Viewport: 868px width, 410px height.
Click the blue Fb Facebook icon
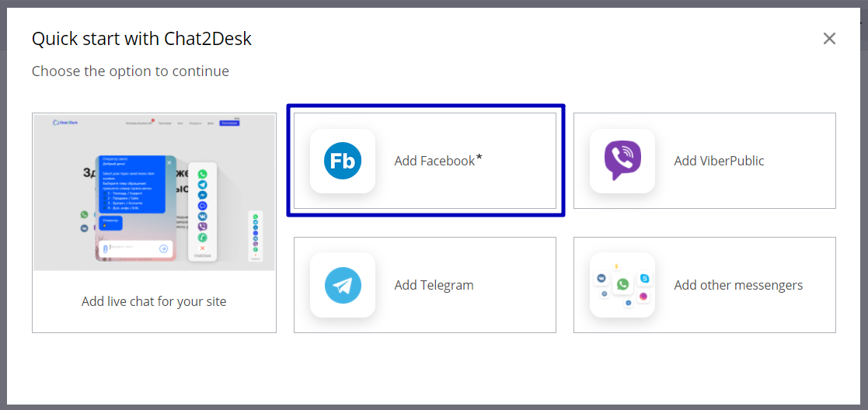[x=343, y=161]
